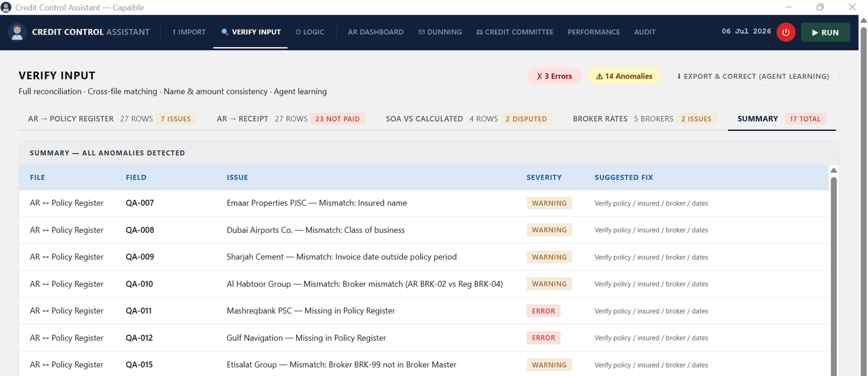Click the ERROR badge for QA-011

pos(543,311)
